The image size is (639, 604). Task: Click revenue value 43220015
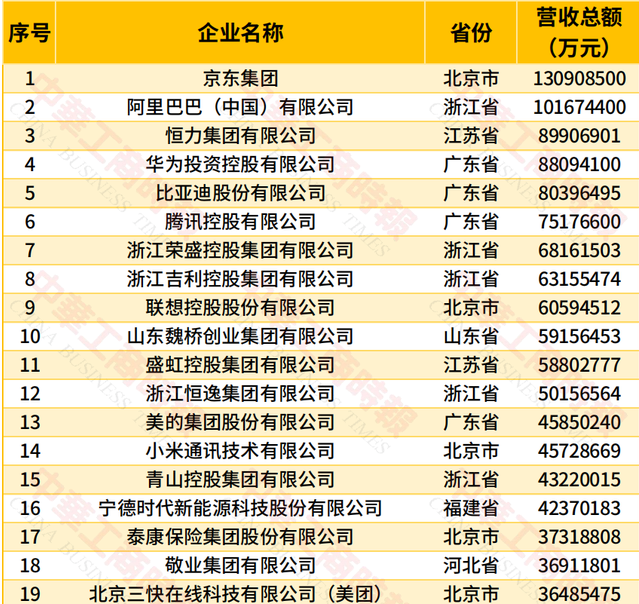pyautogui.click(x=580, y=480)
